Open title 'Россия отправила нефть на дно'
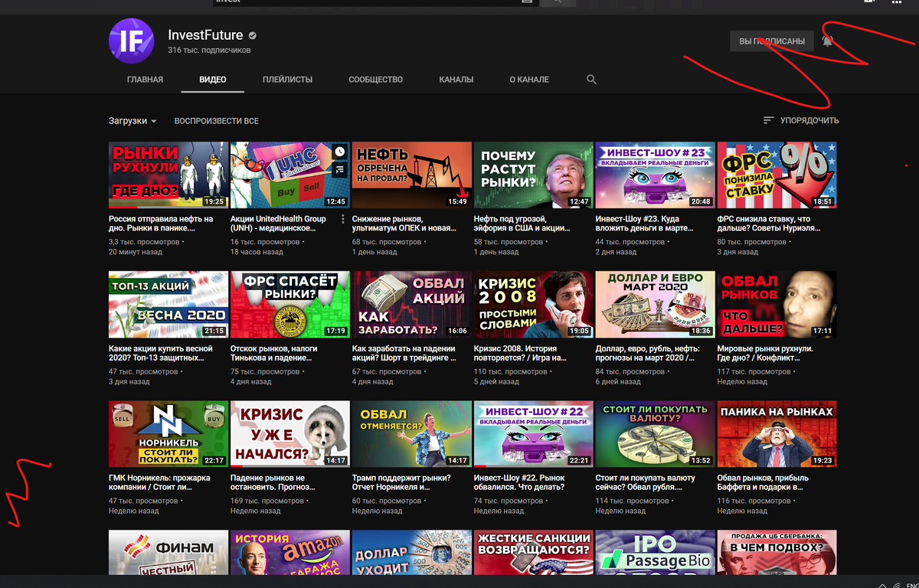919x588 pixels. (161, 224)
